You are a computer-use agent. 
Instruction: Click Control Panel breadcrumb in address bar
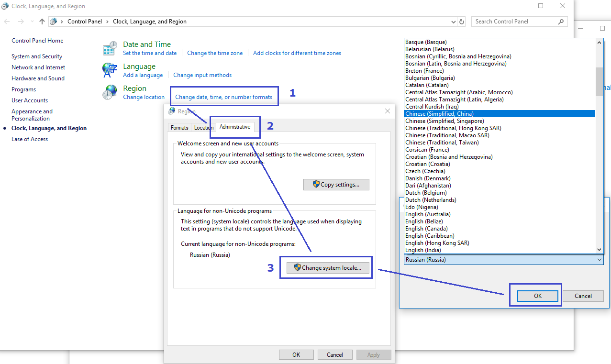tap(84, 22)
